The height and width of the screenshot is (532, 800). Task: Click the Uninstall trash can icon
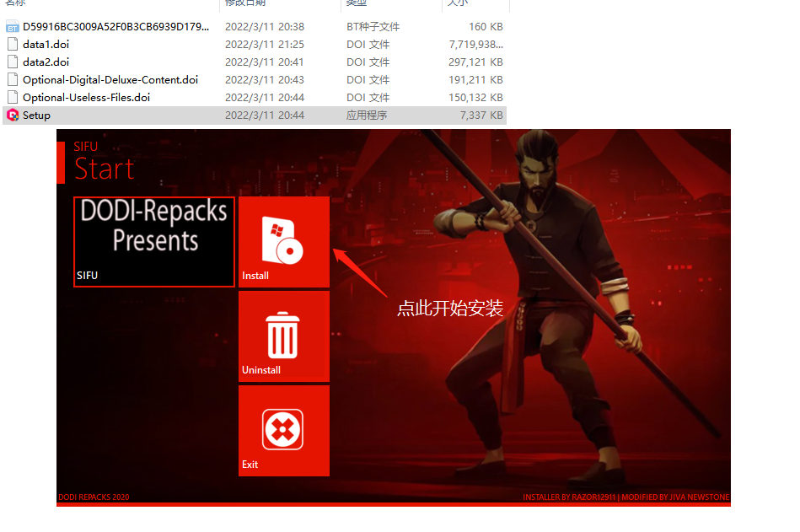[283, 336]
